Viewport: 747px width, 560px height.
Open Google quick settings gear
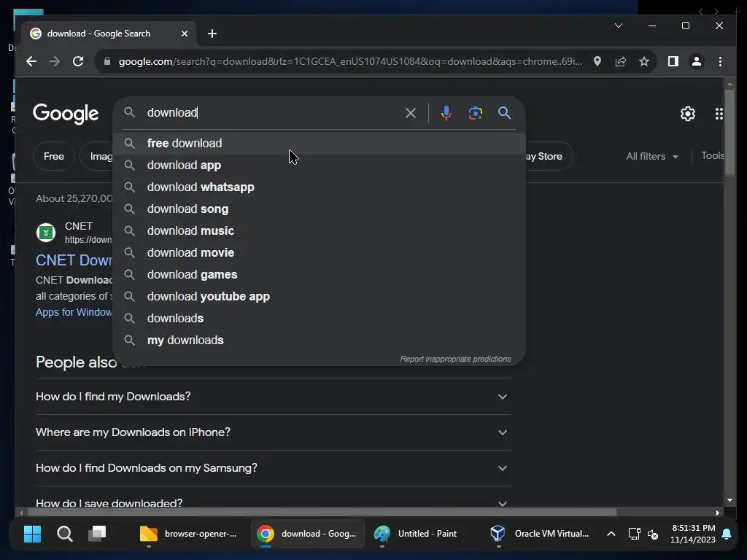pyautogui.click(x=687, y=114)
